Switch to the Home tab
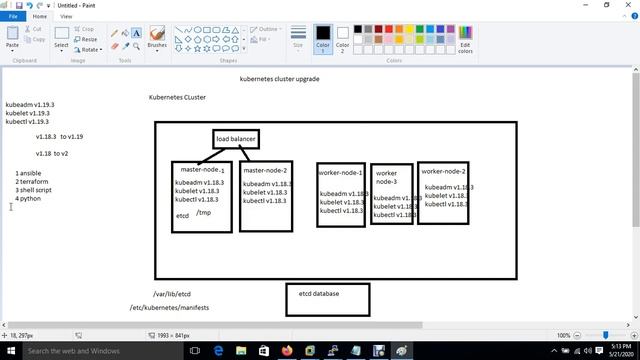 click(40, 16)
